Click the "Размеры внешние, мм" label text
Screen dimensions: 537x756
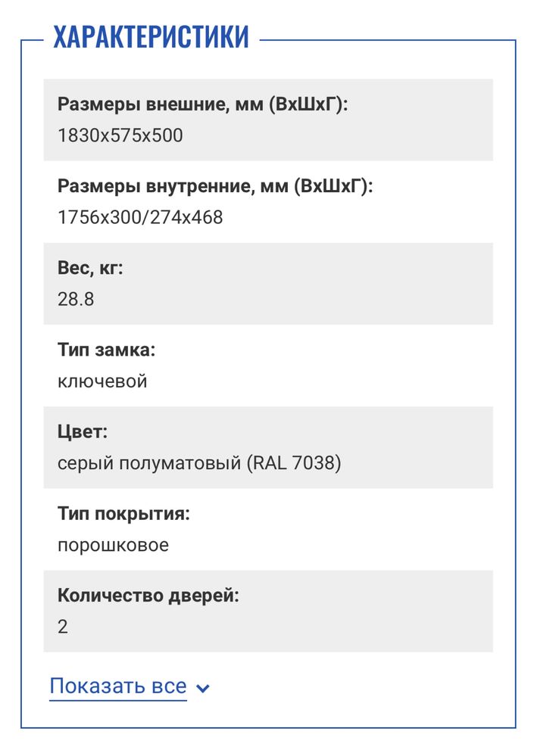click(x=160, y=104)
